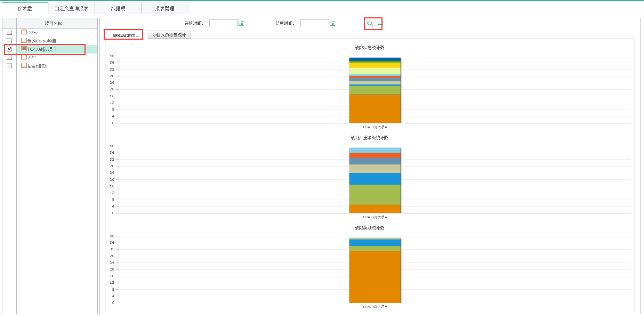Click the 项目名称 column header
Screen dimensions: 644x315
(x=53, y=23)
